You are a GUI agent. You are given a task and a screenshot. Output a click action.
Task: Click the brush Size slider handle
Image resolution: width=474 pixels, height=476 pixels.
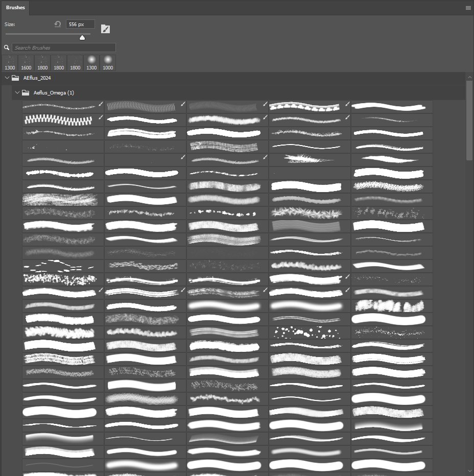[x=82, y=38]
